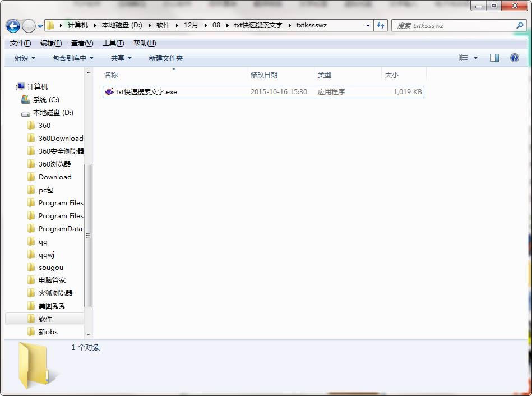Click the change view icon
The image size is (532, 396).
tap(464, 58)
